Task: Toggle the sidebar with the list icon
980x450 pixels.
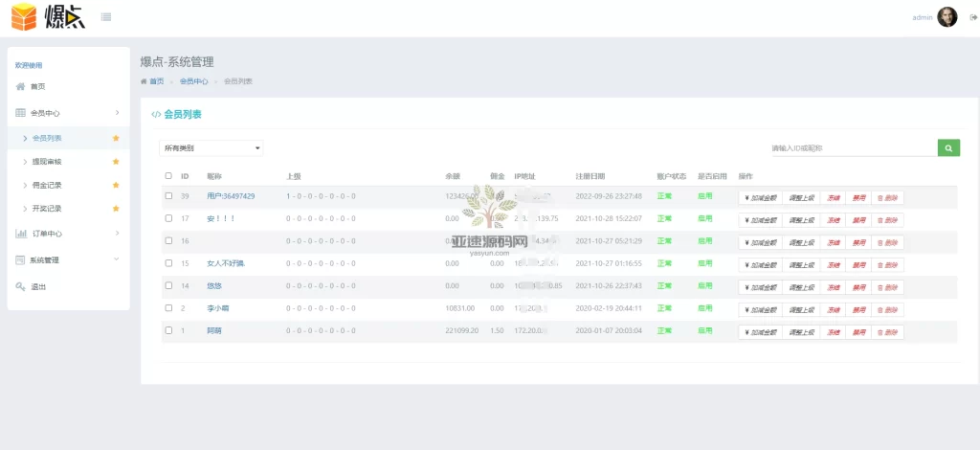Action: (x=106, y=17)
